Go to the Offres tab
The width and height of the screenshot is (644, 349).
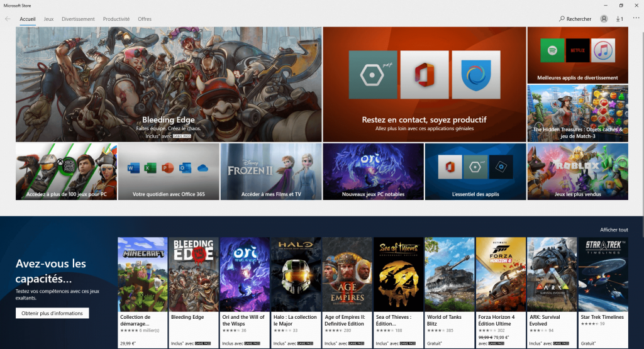(x=145, y=19)
